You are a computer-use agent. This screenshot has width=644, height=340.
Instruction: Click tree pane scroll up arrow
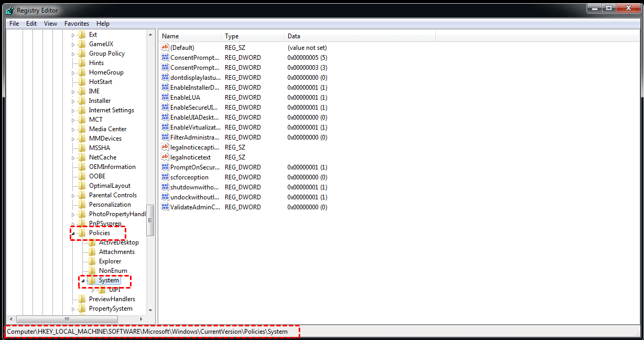[x=150, y=35]
